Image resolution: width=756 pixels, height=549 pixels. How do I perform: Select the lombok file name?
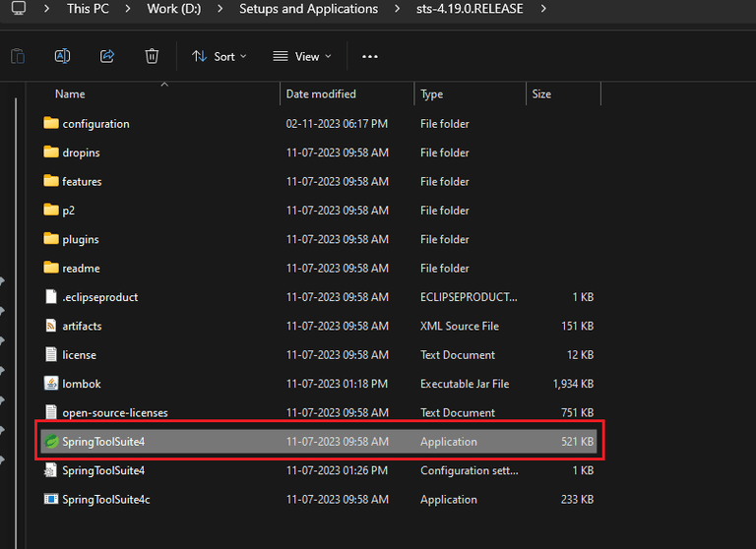[x=82, y=384]
